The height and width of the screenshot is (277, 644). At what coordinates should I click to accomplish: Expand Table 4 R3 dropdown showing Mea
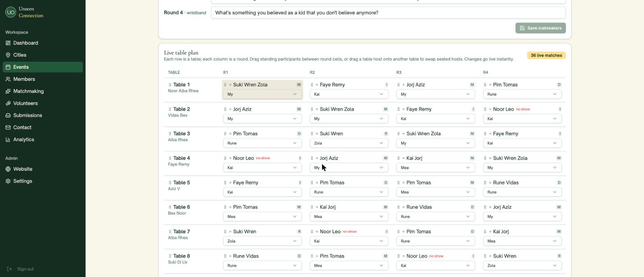pyautogui.click(x=436, y=168)
